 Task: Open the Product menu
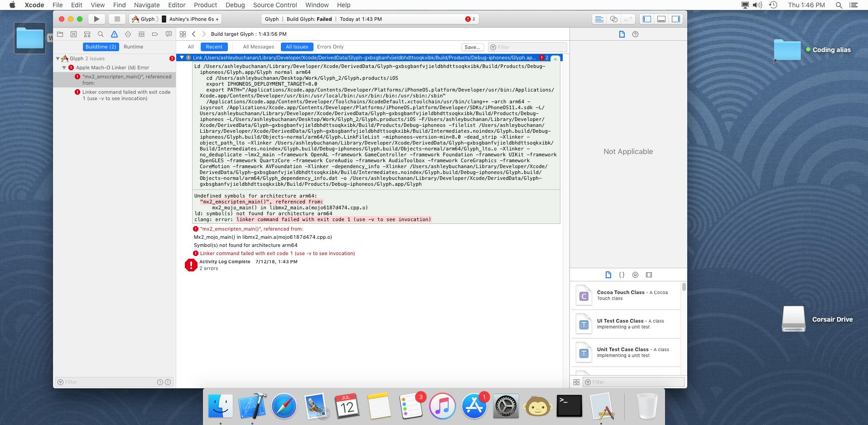point(205,5)
